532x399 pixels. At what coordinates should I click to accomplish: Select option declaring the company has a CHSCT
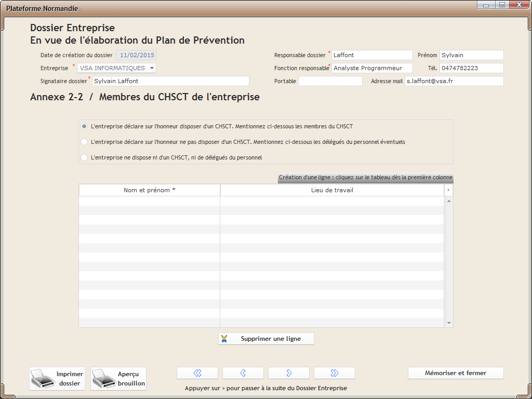84,126
